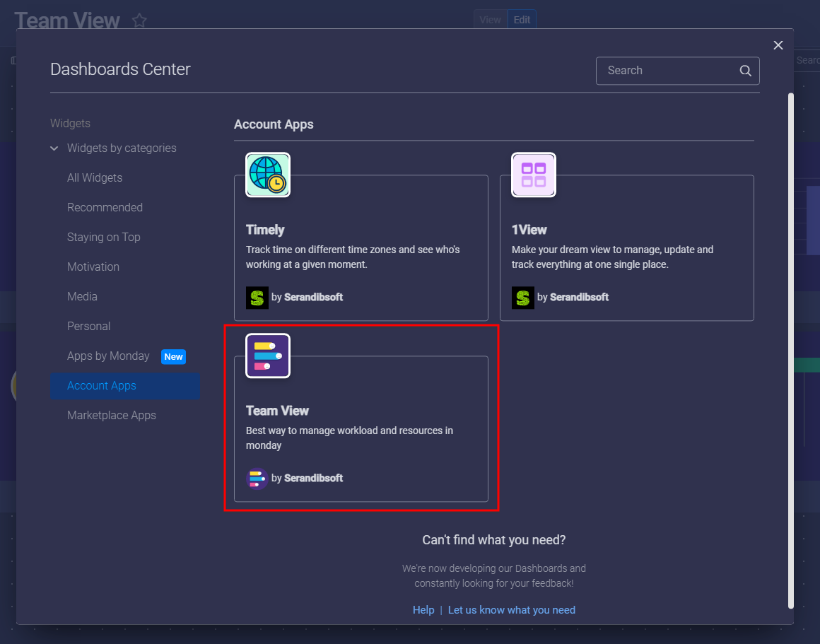Click the Timely globe clock app icon
This screenshot has width=820, height=644.
pos(268,175)
